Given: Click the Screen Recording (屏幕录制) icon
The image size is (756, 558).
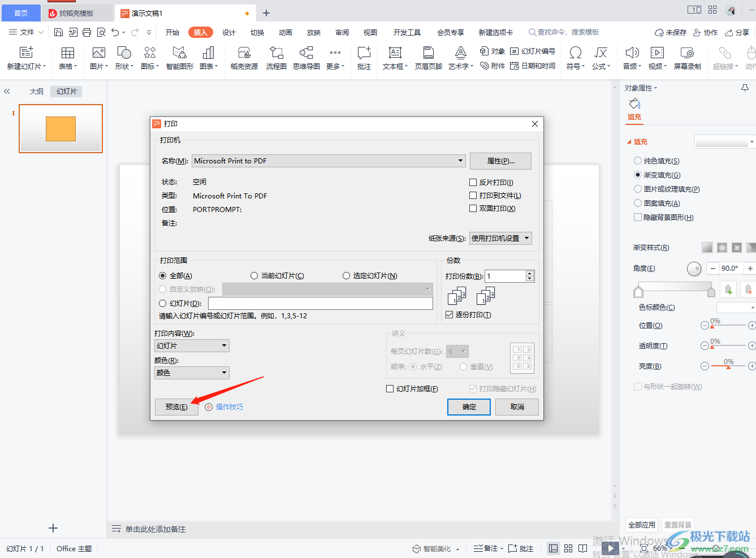Looking at the screenshot, I should coord(688,58).
